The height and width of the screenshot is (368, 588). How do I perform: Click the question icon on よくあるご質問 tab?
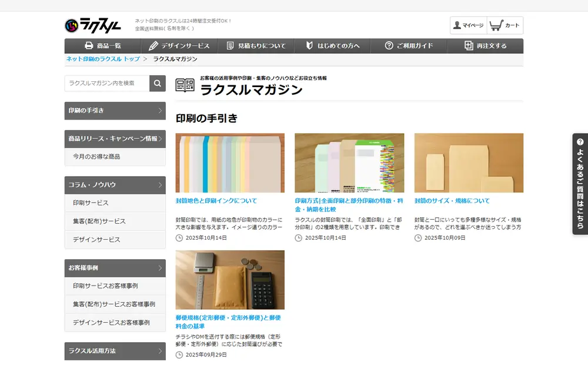point(580,142)
